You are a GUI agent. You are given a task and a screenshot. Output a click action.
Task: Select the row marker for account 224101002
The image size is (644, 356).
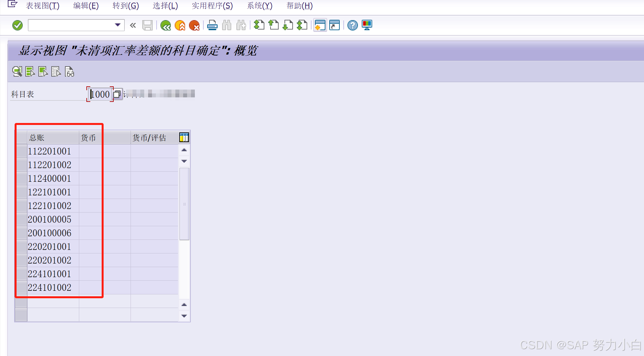click(x=21, y=288)
